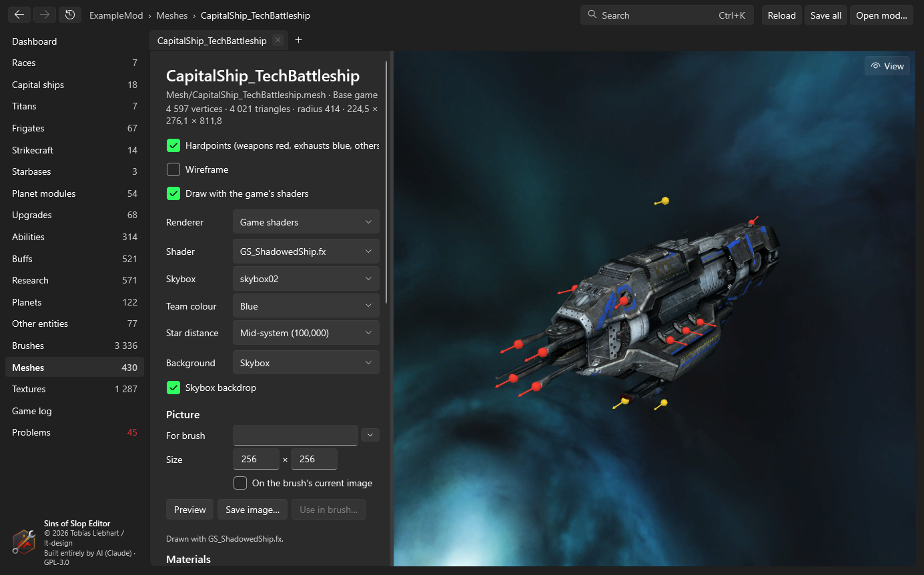Click the Open mod... button
This screenshot has width=924, height=575.
click(881, 15)
